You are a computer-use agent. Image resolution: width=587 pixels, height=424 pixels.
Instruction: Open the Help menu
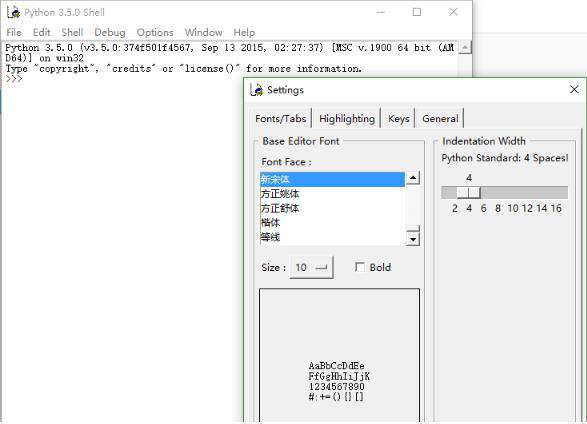pyautogui.click(x=244, y=33)
